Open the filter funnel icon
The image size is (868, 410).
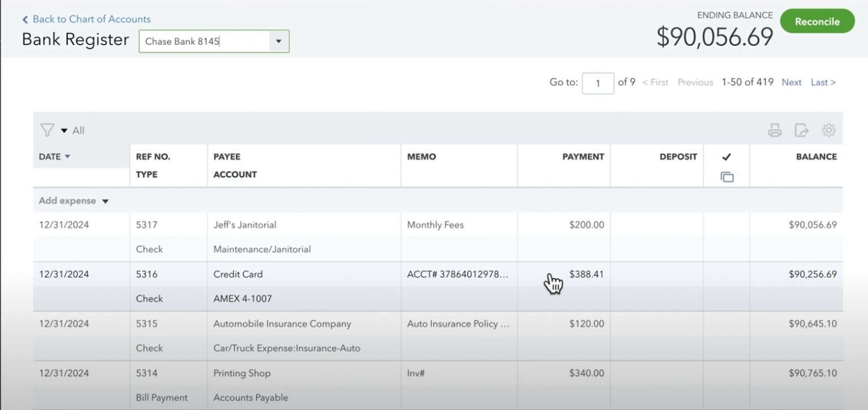47,130
